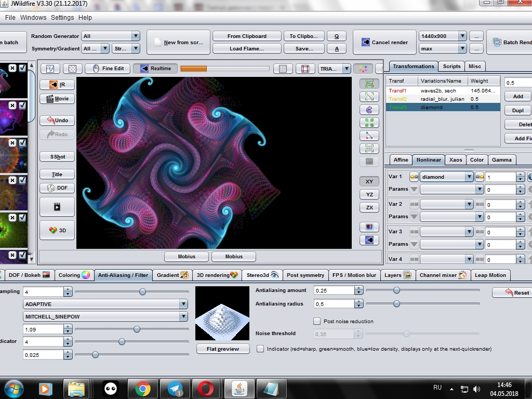532x399 pixels.
Task: Click the purple rotate arrow icon
Action: pyautogui.click(x=369, y=110)
